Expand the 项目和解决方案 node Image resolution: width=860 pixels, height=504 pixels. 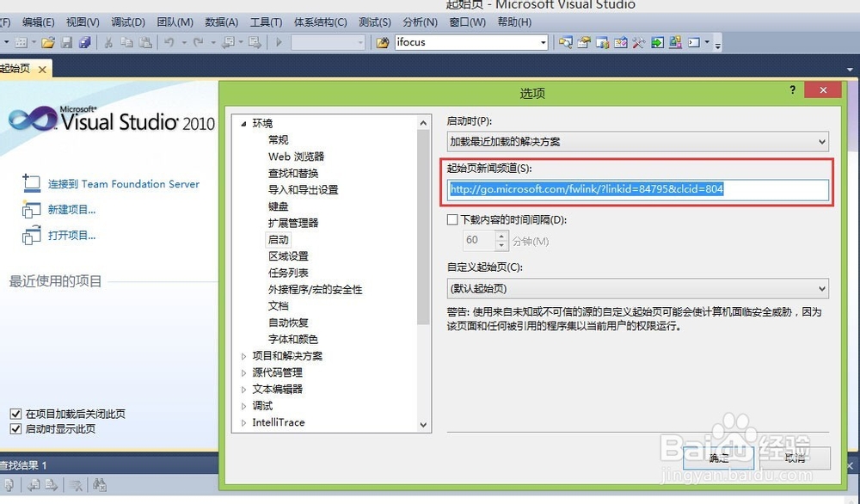tap(243, 356)
